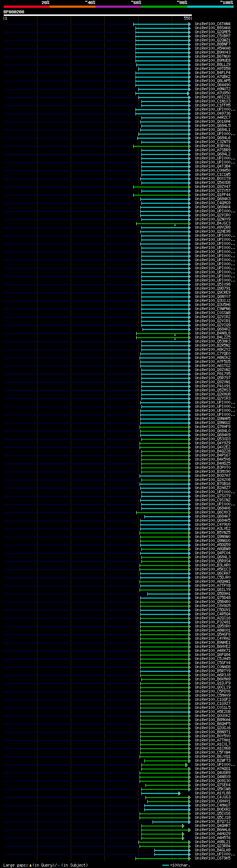Click the label UniRef100_Q09130
237x868 pixels.
(213, 781)
